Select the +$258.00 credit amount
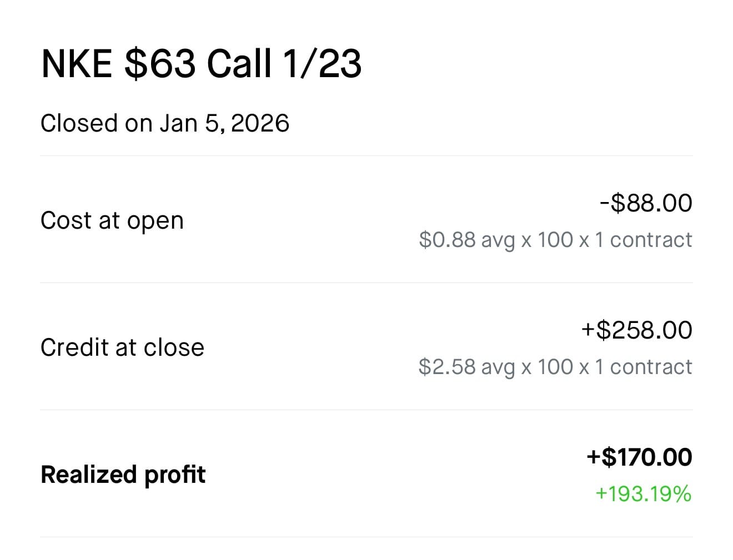This screenshot has width=733, height=560. coord(636,330)
